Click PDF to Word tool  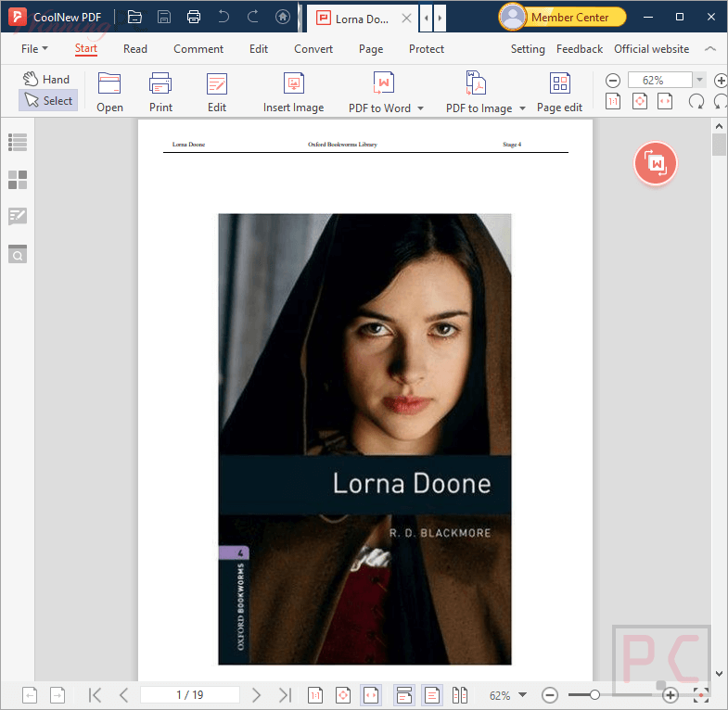click(380, 93)
